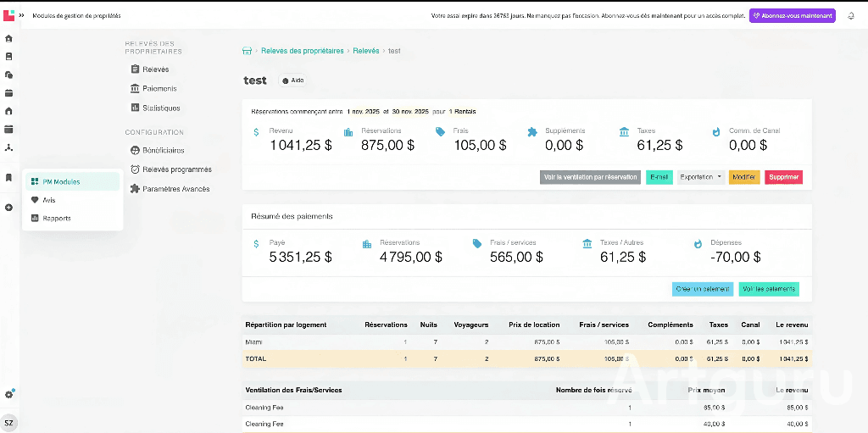Click the tag icon next to Frais
The image size is (868, 433).
(x=440, y=132)
